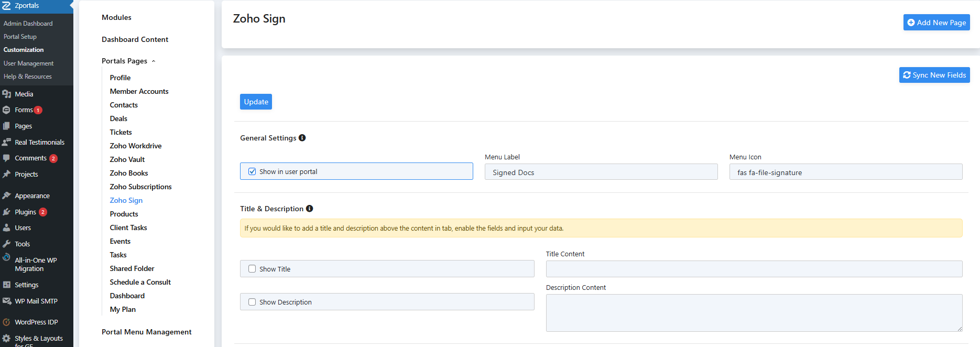Click the Add New Page button
980x347 pixels.
(x=936, y=23)
